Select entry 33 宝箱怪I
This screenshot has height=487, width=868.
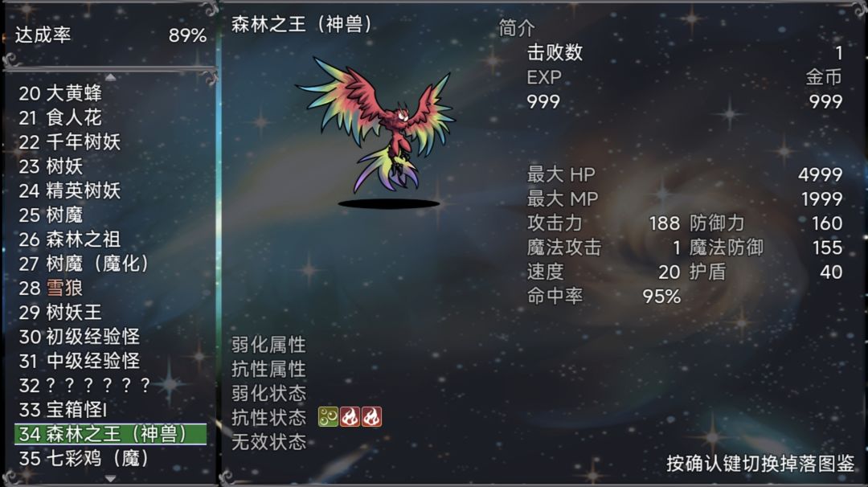click(x=111, y=410)
